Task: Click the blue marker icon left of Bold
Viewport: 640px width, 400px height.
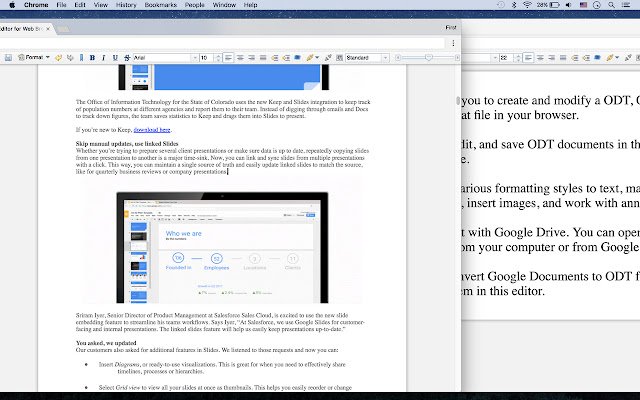Action: pyautogui.click(x=81, y=58)
